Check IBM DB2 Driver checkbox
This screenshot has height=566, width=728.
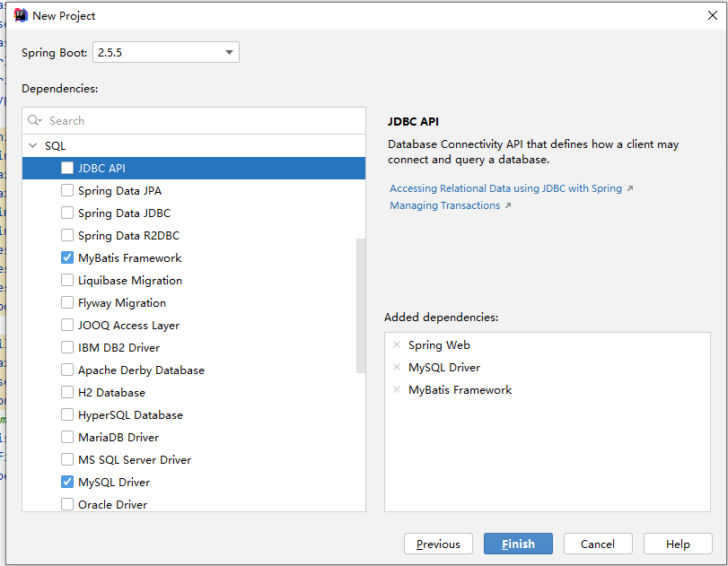67,347
